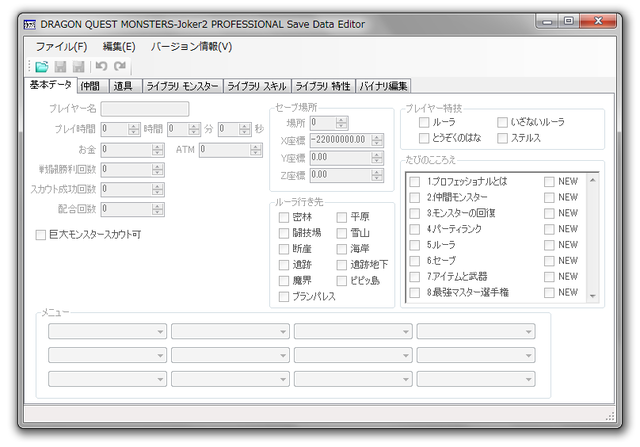Enable the ルーラ player skill checkbox
Screen dimensions: 640x447
click(x=424, y=122)
